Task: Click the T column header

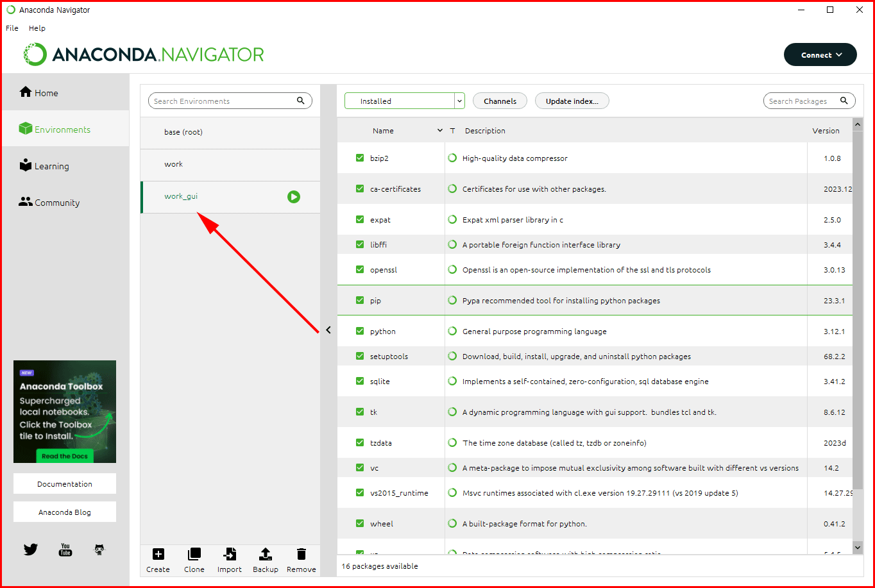Action: (453, 131)
